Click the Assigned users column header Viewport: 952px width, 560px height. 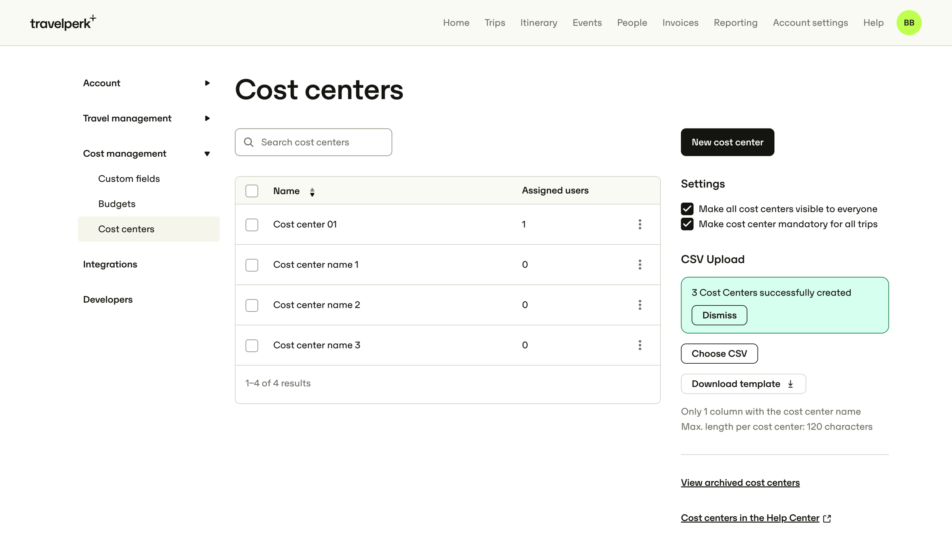click(x=555, y=190)
